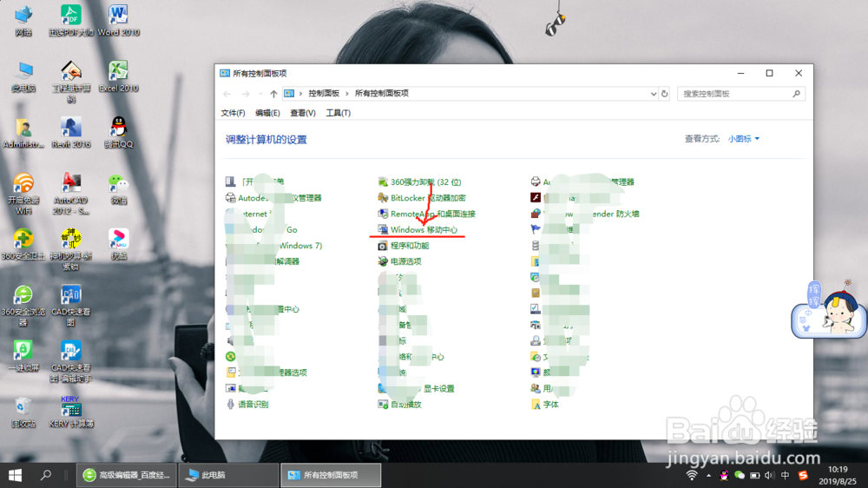Open 字体 in Control Panel
The height and width of the screenshot is (488, 868).
545,405
